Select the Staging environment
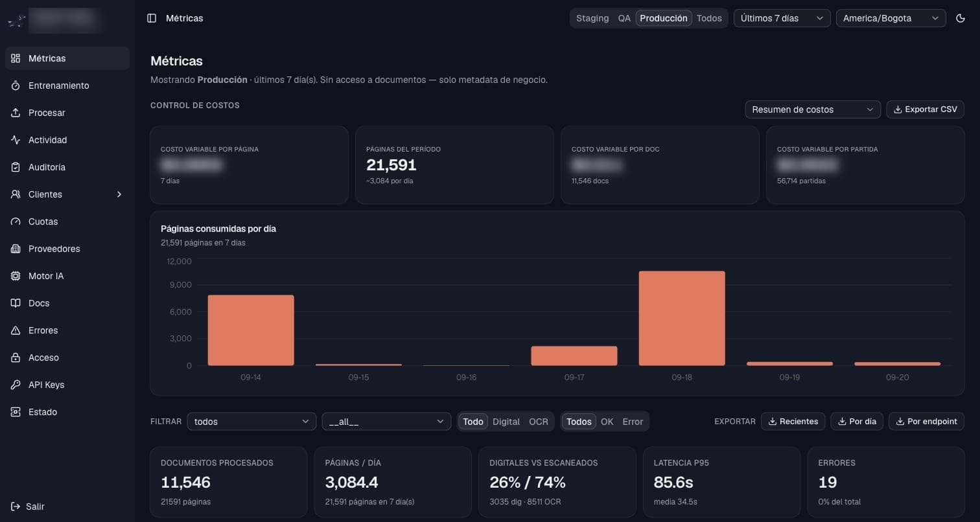The width and height of the screenshot is (980, 522). (x=592, y=18)
